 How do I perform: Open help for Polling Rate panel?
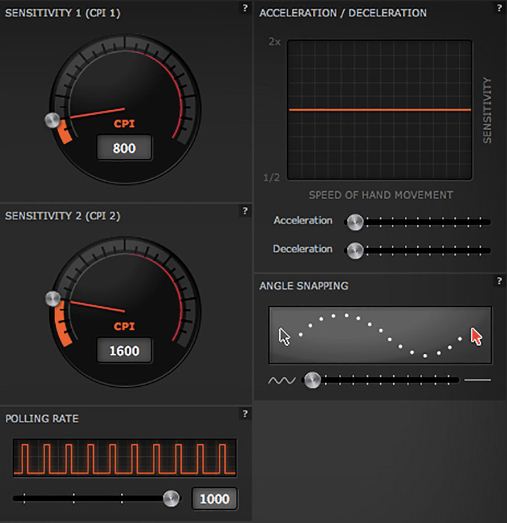245,414
